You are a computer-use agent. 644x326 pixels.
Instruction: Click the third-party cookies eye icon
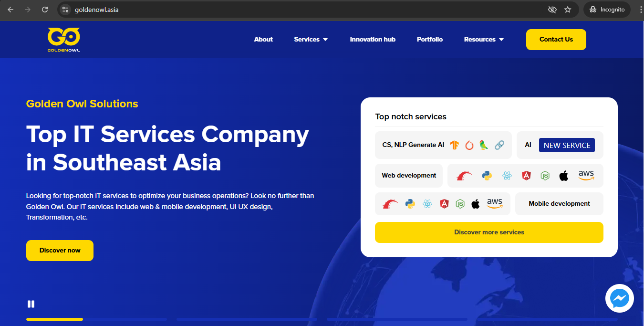[552, 10]
